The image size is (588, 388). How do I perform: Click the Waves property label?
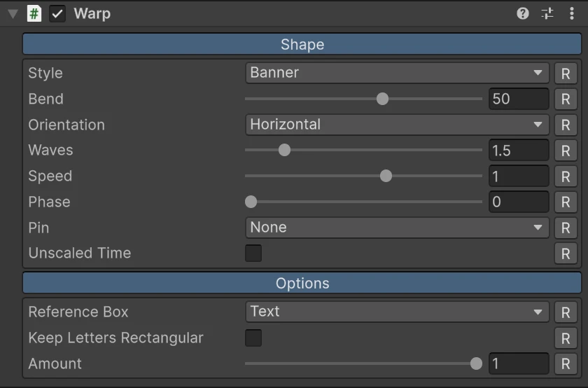click(x=50, y=150)
